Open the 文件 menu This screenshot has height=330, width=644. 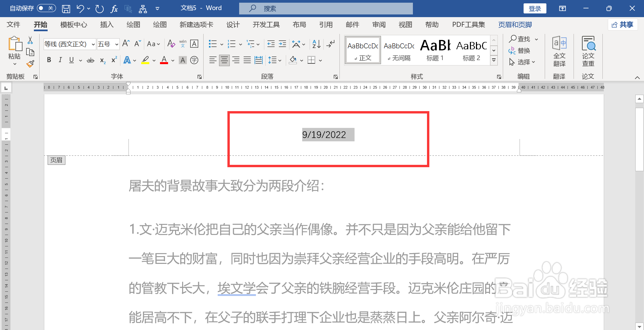click(x=13, y=25)
